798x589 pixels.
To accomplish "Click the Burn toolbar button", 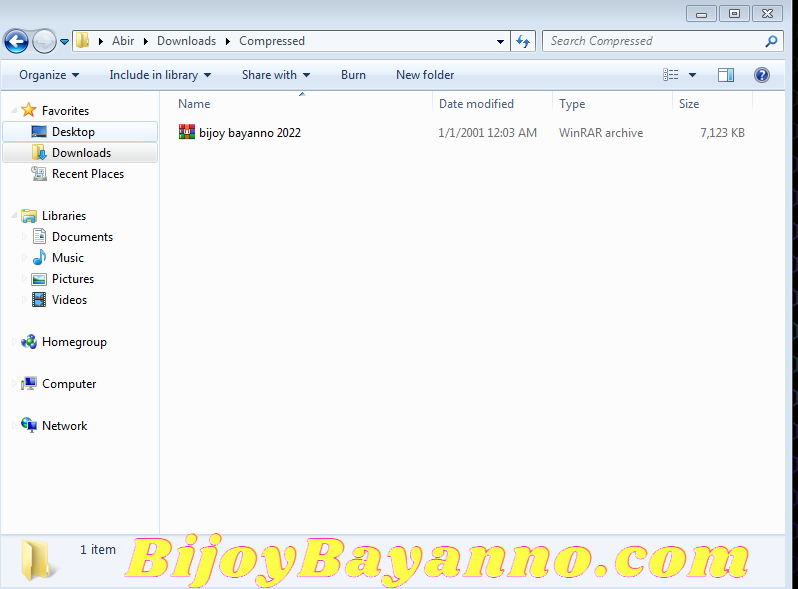I will (x=353, y=75).
